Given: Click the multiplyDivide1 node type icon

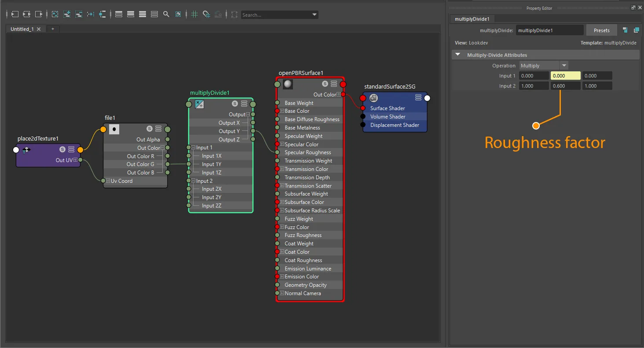Looking at the screenshot, I should (x=200, y=104).
